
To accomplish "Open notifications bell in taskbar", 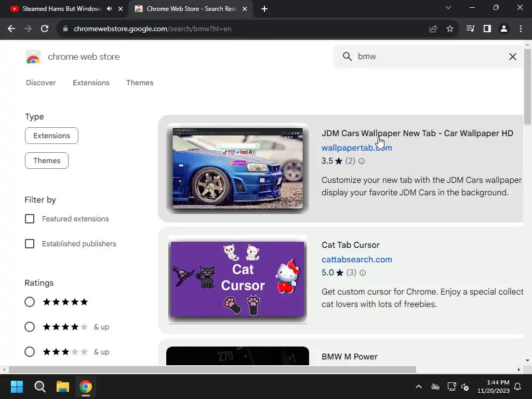I will tap(518, 387).
